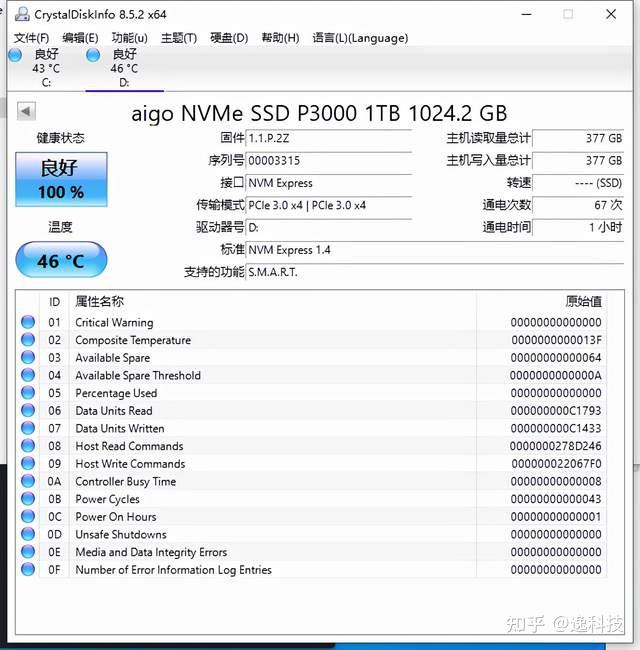
Task: Click the CrystalDiskInfo title bar icon
Action: tap(22, 14)
